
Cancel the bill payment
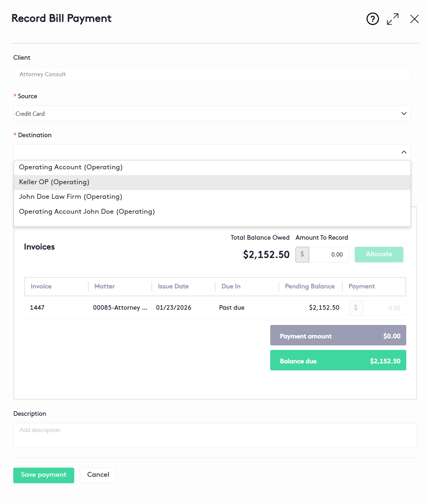point(98,475)
